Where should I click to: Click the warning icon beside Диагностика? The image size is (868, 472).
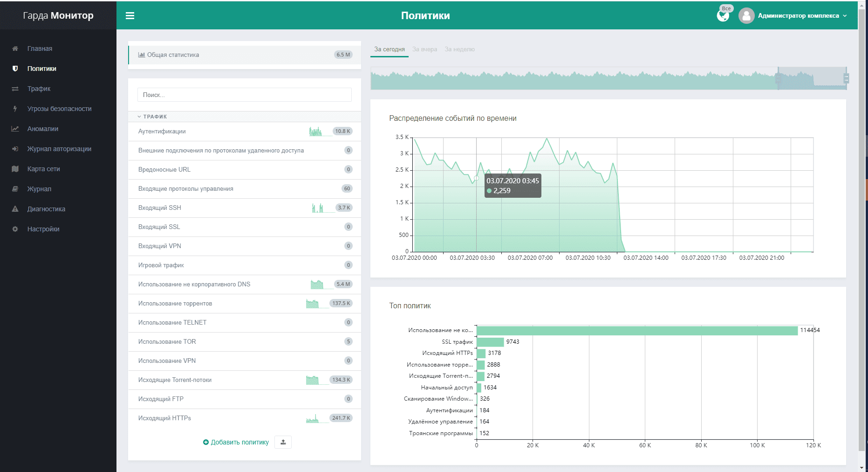tap(15, 209)
